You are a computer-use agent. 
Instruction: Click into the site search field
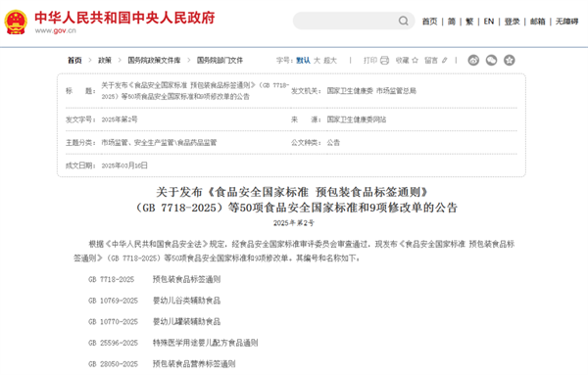click(x=345, y=21)
